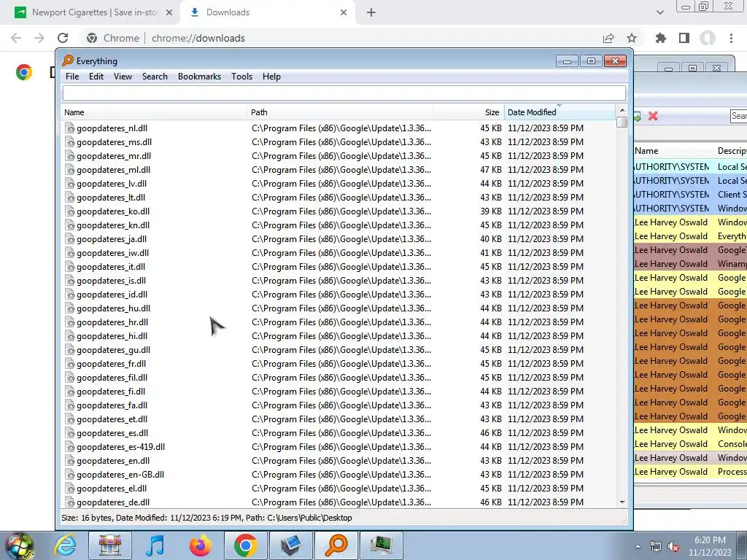Click the muted volume tray icon
Image resolution: width=747 pixels, height=560 pixels.
tap(673, 547)
